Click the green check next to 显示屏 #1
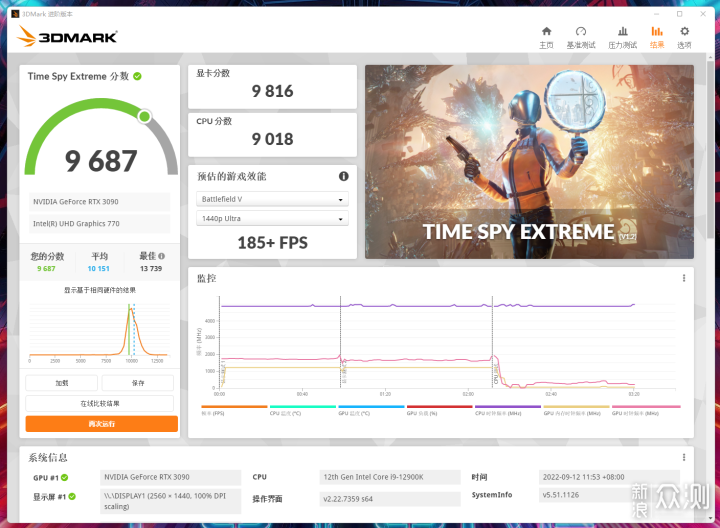Screen dimensions: 720x528 pos(72,496)
